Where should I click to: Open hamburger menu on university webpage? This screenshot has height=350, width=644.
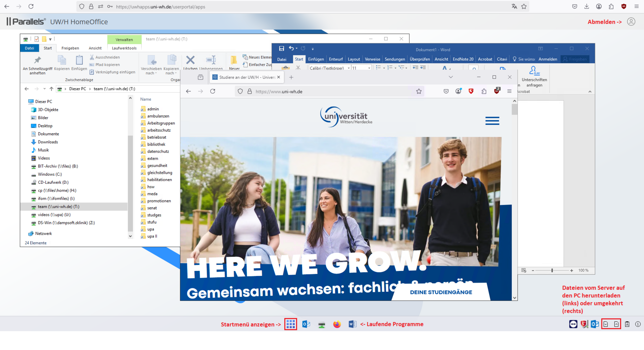tap(492, 121)
